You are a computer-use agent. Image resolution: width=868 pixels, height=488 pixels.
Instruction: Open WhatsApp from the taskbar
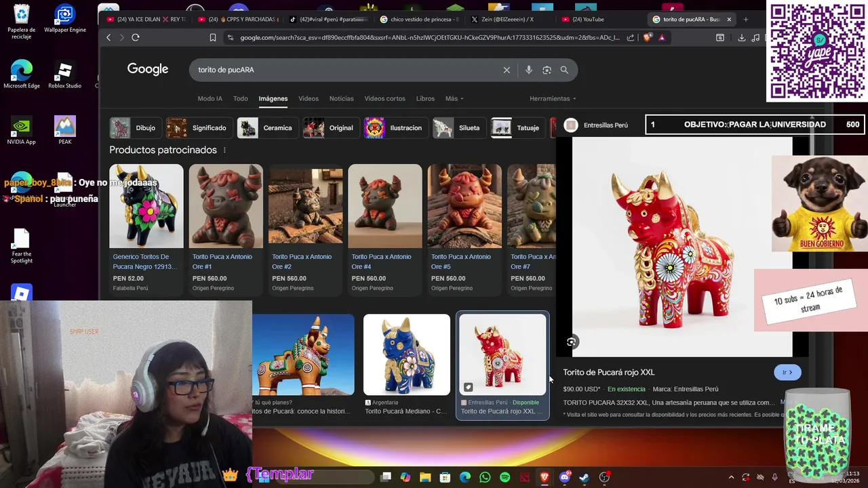coord(485,477)
